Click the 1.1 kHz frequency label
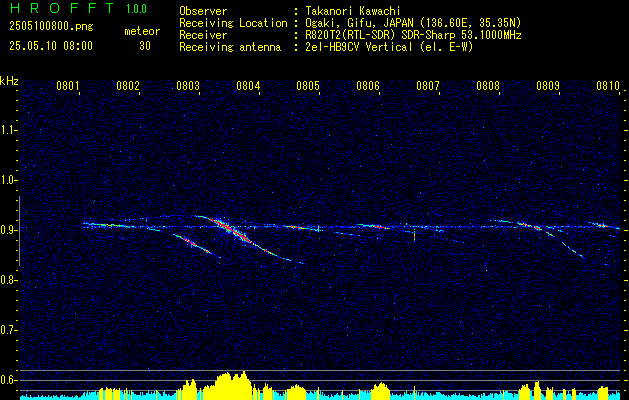 click(7, 130)
